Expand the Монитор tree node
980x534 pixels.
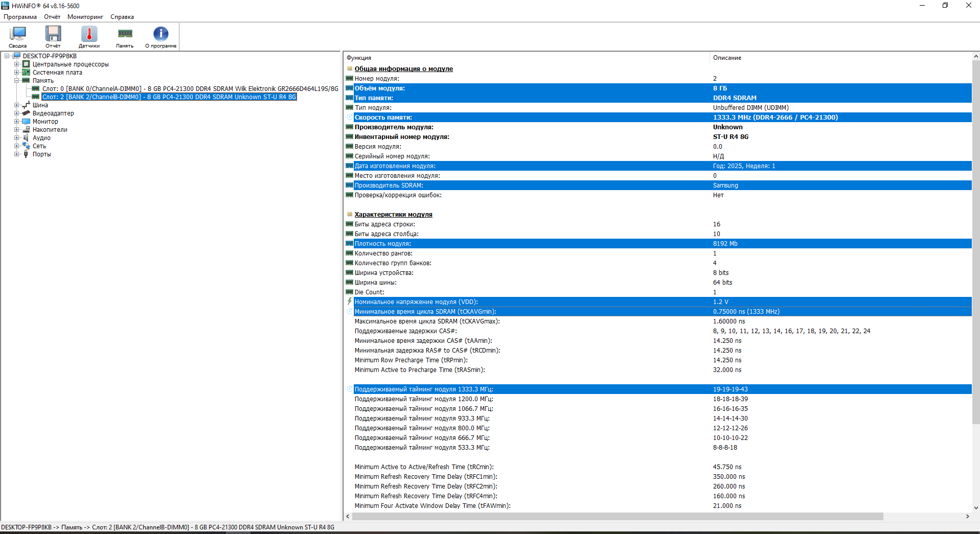tap(17, 121)
